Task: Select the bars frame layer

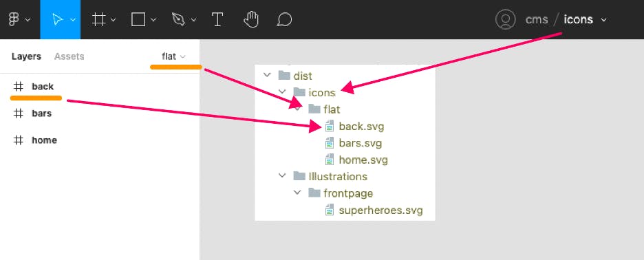Action: click(x=41, y=113)
